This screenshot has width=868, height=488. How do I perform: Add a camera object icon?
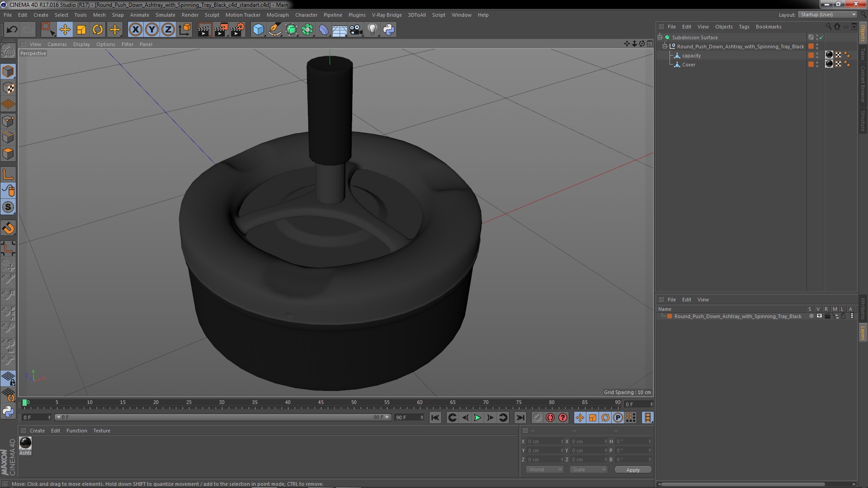356,30
